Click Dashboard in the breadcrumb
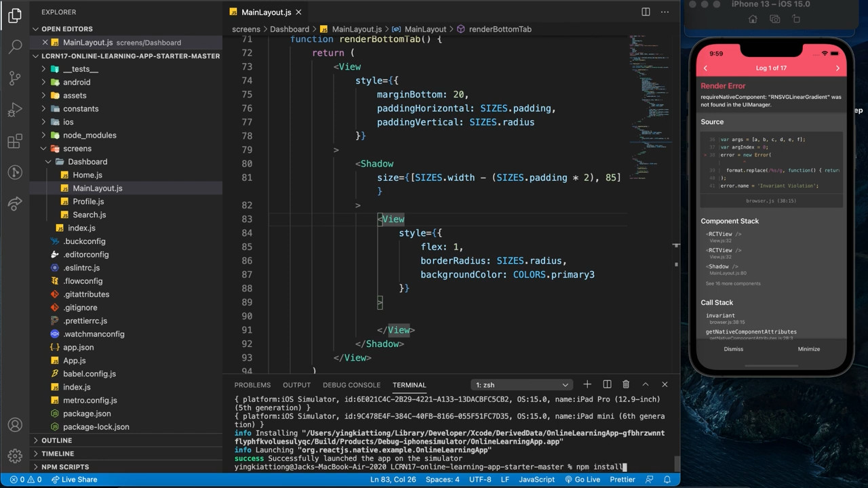 290,29
